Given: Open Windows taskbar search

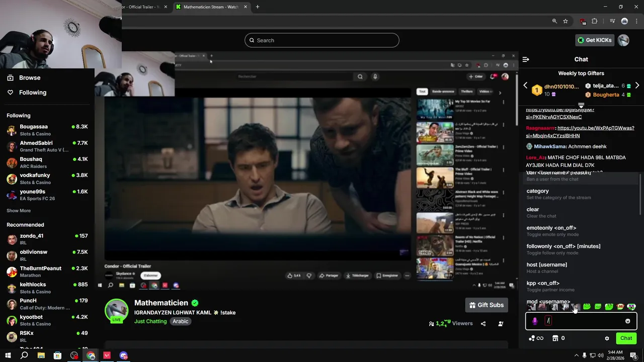Looking at the screenshot, I should (x=24, y=355).
